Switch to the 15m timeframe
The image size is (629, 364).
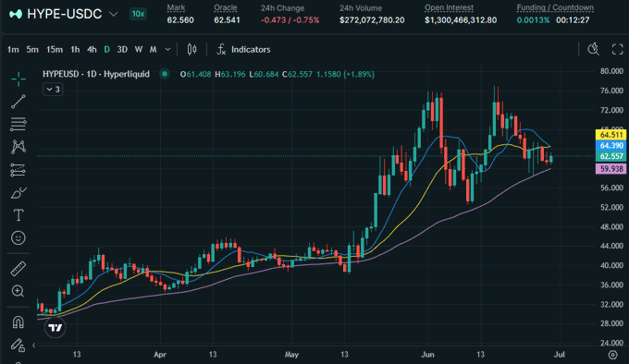(x=55, y=50)
